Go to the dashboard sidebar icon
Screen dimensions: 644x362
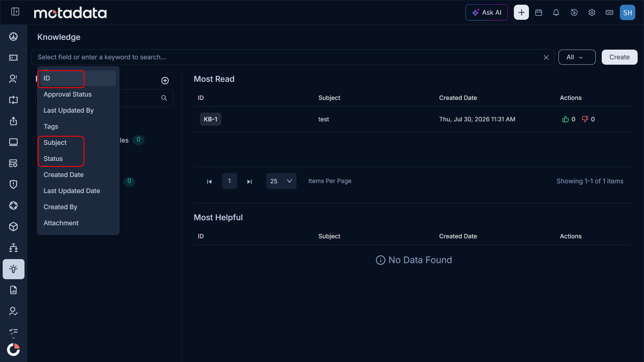click(13, 37)
